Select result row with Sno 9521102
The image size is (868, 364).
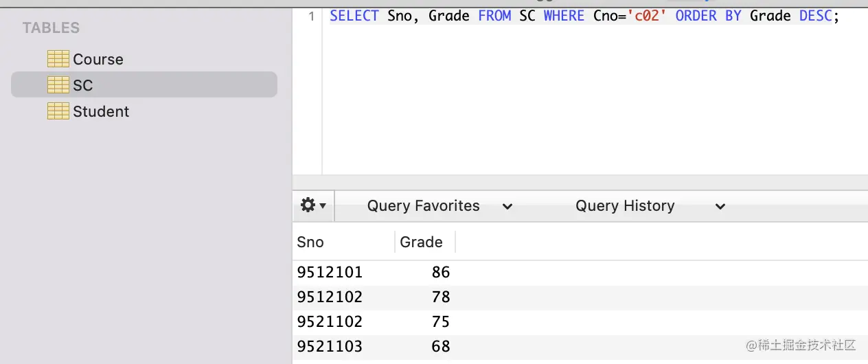[x=330, y=322]
